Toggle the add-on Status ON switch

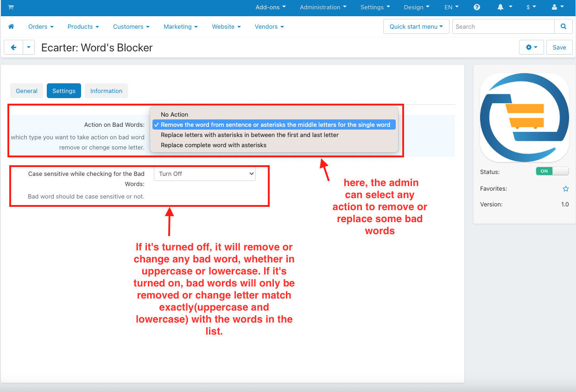click(552, 171)
